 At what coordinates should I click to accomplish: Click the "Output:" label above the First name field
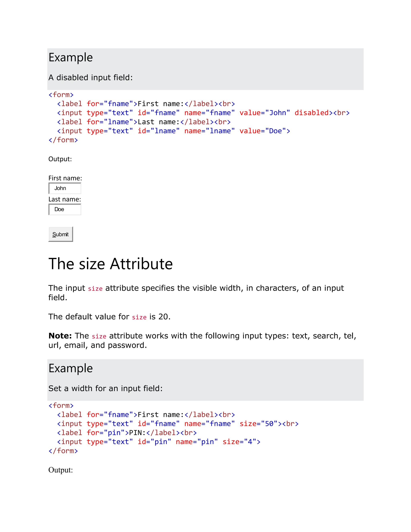[60, 159]
